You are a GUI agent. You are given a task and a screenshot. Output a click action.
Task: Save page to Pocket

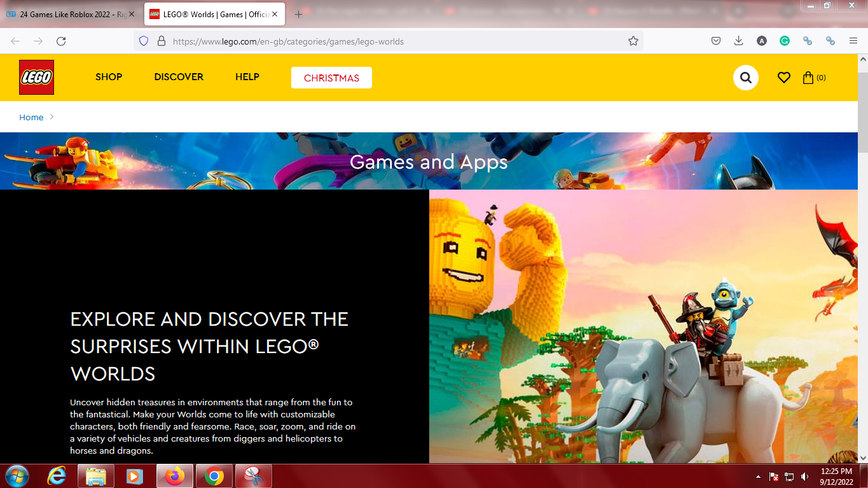716,41
